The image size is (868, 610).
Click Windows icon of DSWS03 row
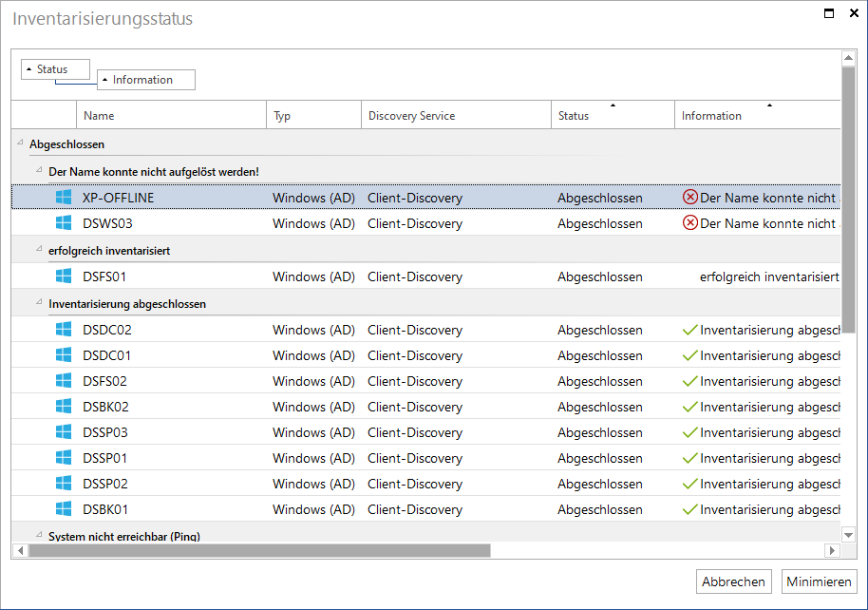(64, 222)
